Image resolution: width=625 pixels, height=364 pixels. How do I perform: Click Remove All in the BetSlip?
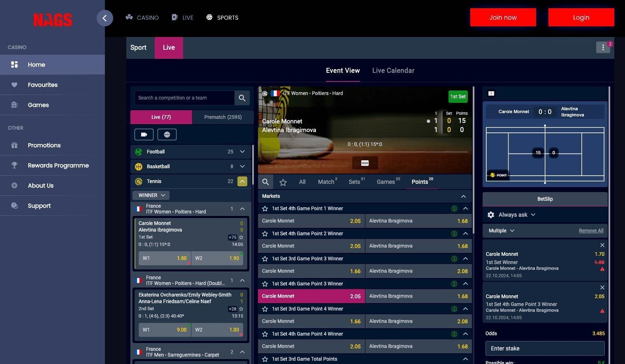pos(591,231)
